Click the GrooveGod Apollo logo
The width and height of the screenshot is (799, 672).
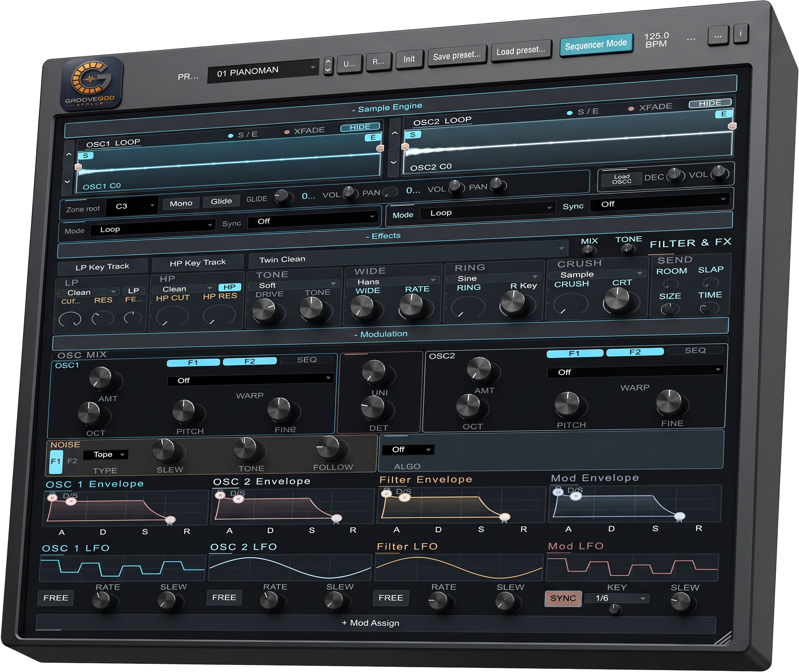click(91, 83)
